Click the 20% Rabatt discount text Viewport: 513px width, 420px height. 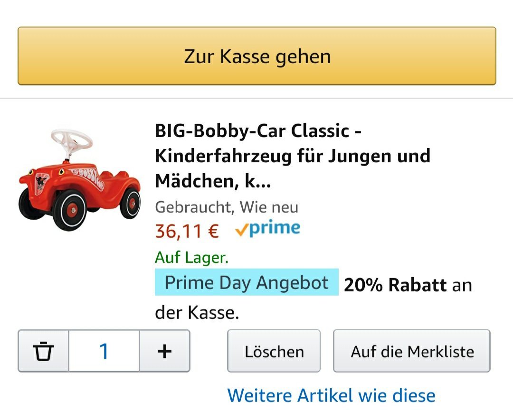coord(395,285)
